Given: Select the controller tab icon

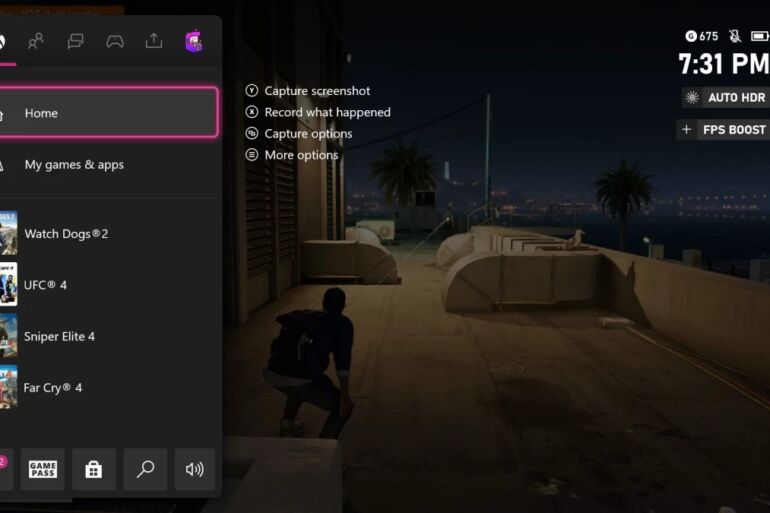Looking at the screenshot, I should 115,41.
